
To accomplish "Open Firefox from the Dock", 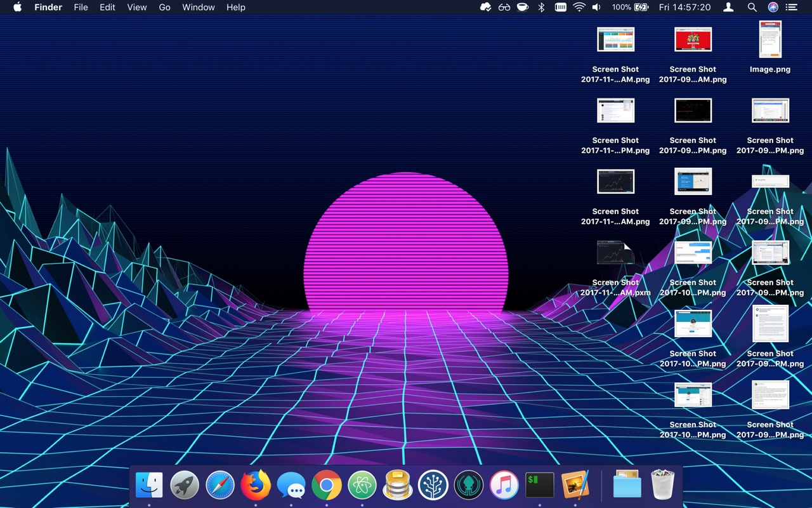I will click(x=256, y=486).
